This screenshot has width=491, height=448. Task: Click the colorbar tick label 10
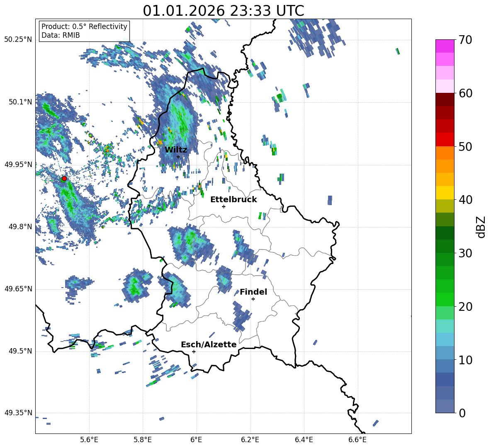click(465, 360)
